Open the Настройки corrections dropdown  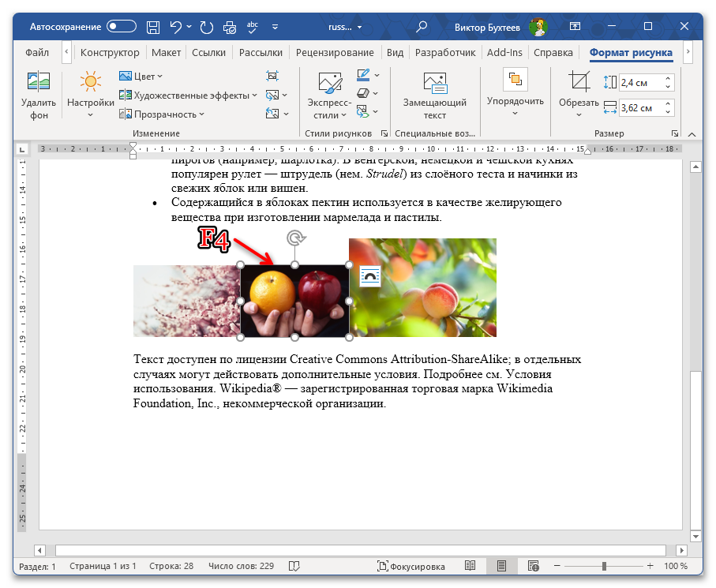click(x=91, y=95)
